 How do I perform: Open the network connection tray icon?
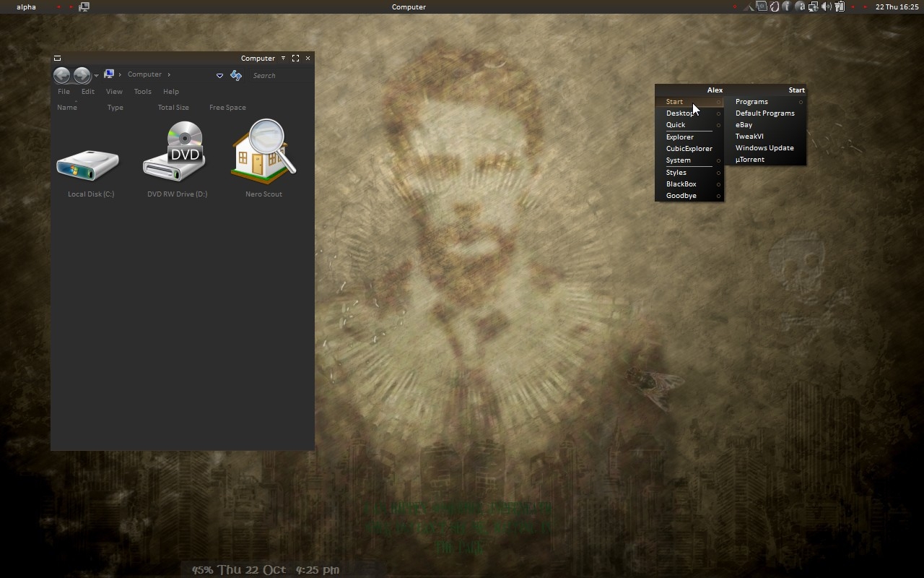(814, 7)
